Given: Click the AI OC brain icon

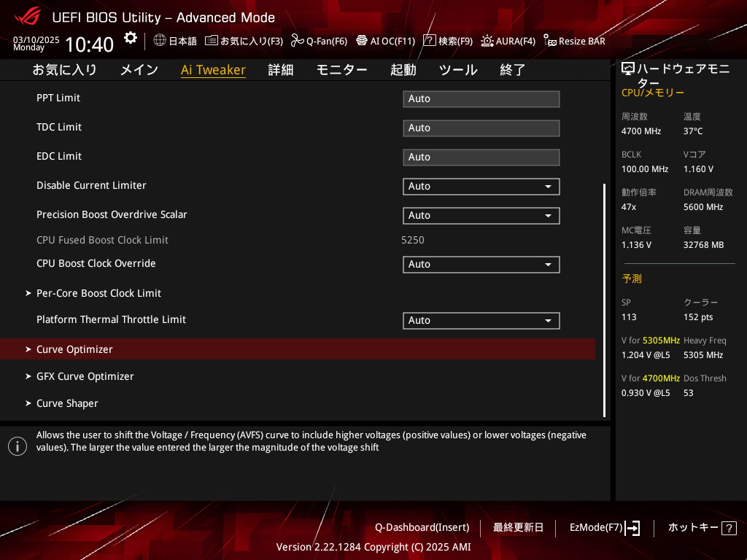Looking at the screenshot, I should coord(362,41).
